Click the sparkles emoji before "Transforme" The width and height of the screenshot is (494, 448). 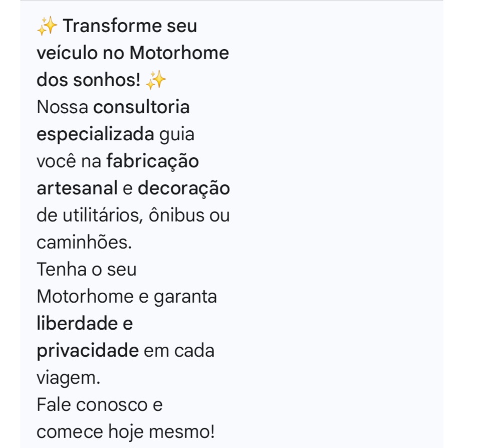(x=48, y=26)
